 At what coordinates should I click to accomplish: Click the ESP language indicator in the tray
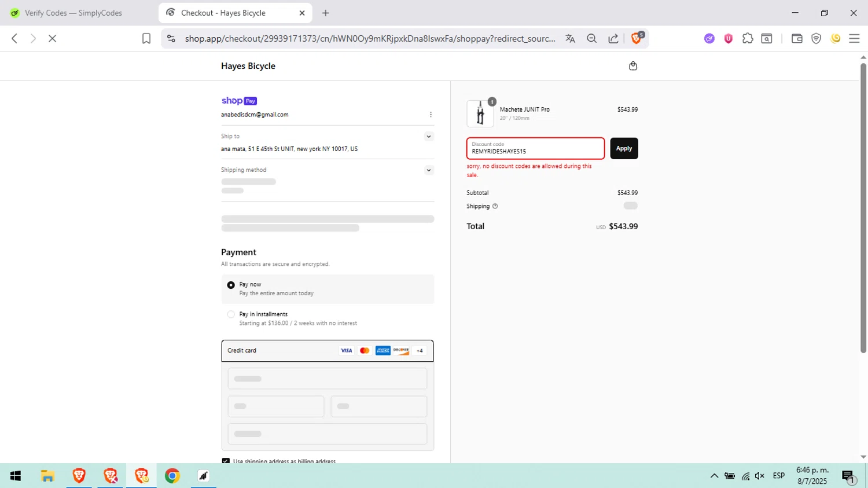[779, 476]
